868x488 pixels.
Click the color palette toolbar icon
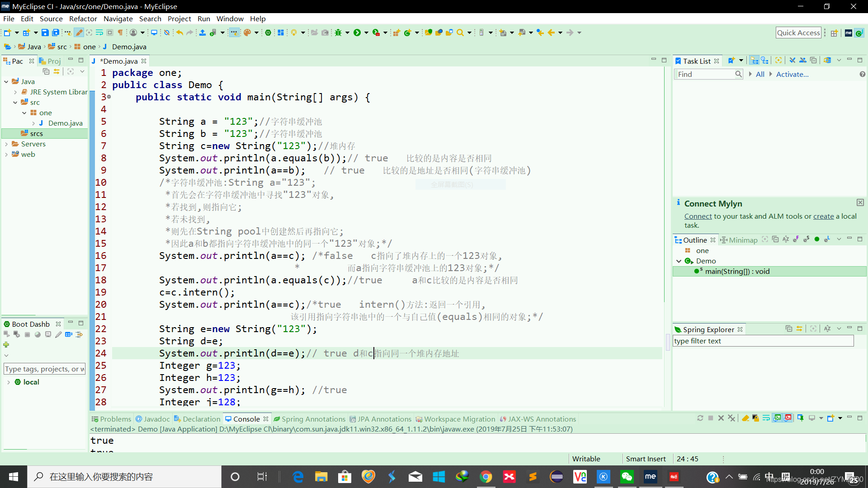247,33
